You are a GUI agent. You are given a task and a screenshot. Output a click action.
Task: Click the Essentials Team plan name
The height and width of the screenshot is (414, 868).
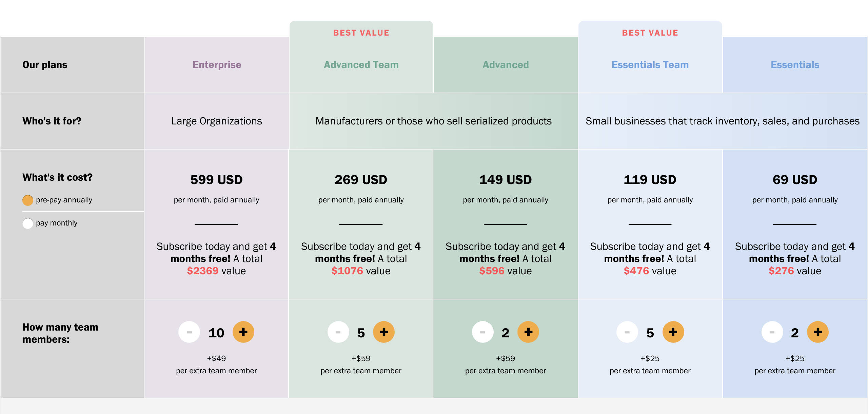(650, 65)
